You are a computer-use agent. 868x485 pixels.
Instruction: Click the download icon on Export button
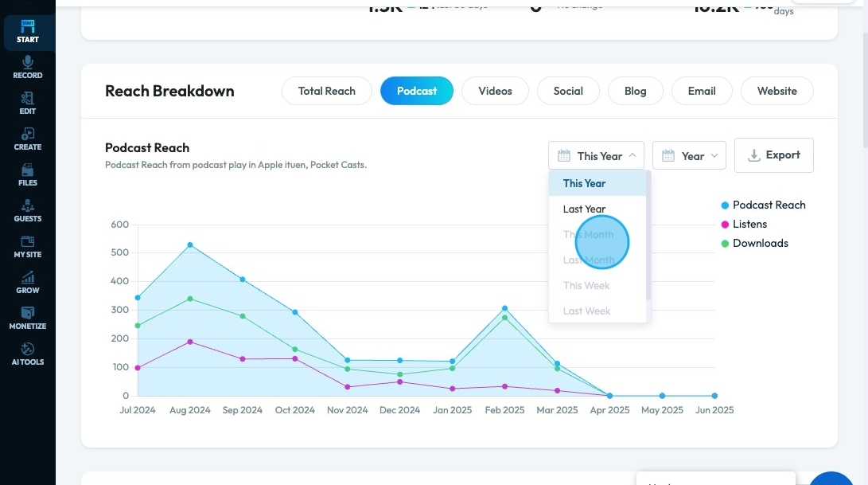[x=753, y=155]
